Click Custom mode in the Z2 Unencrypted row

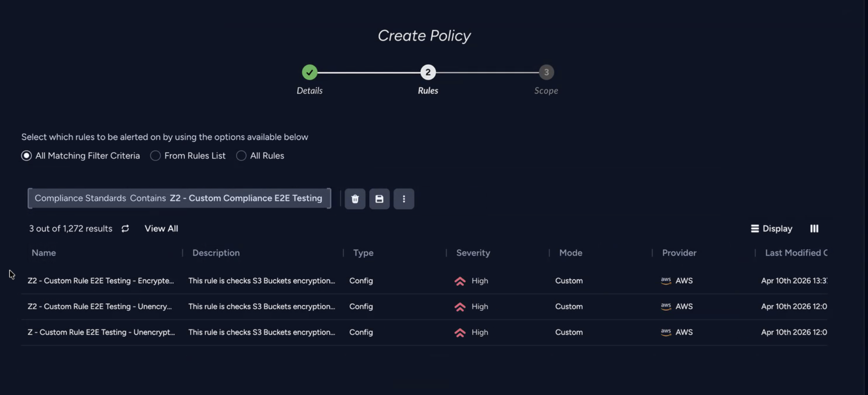tap(569, 306)
